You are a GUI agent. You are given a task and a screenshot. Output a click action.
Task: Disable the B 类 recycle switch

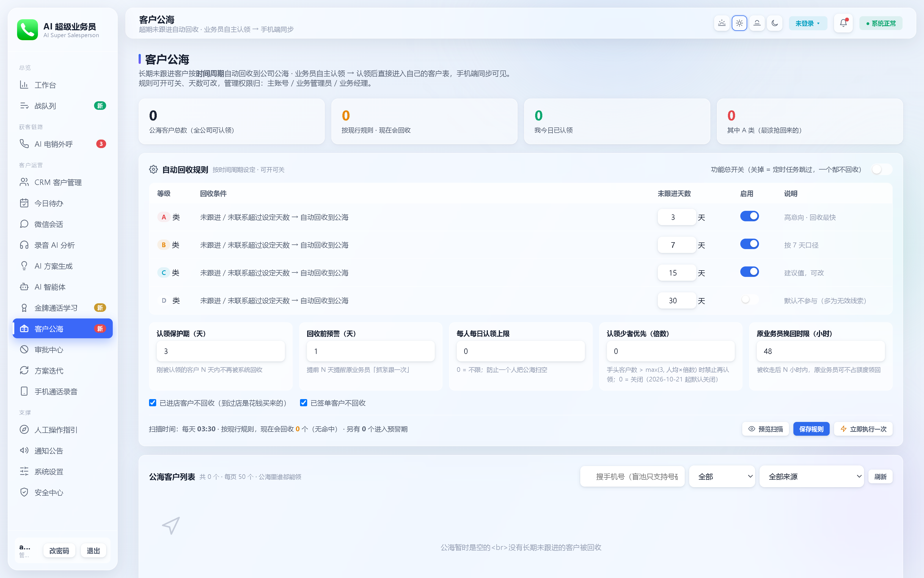[749, 244]
